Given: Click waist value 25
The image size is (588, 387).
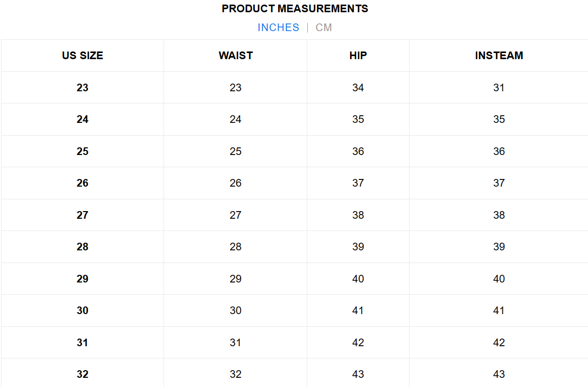Looking at the screenshot, I should pyautogui.click(x=235, y=151).
